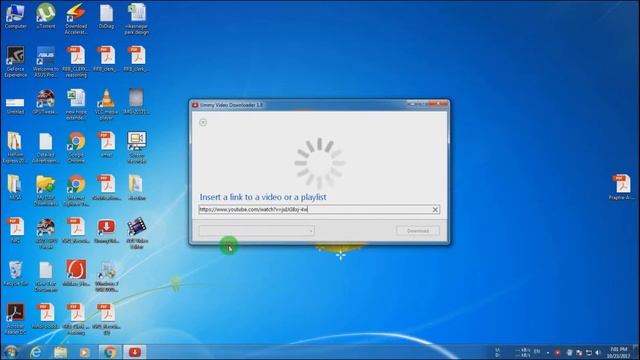Open Windows Media Player taskbar icon
Screen dimensions: 640x360
[84, 352]
